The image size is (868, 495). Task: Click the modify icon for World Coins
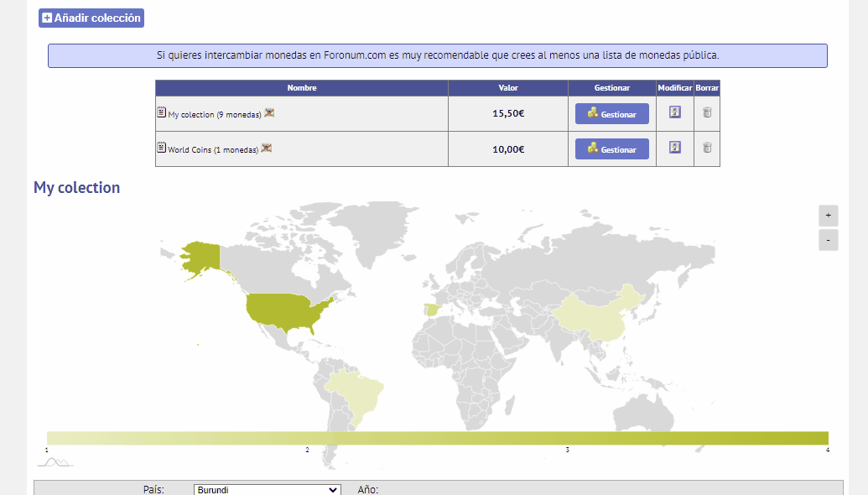675,148
